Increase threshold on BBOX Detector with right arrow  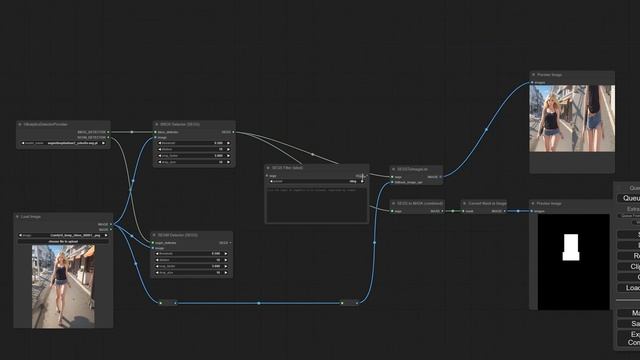pos(228,143)
